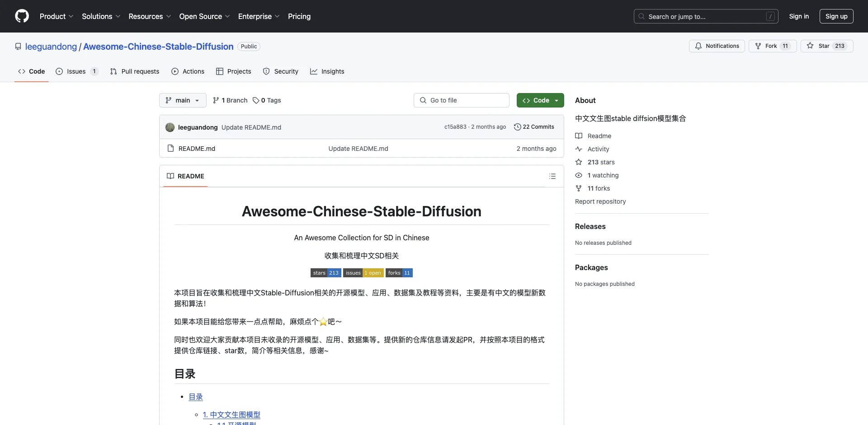Image resolution: width=868 pixels, height=425 pixels.
Task: Click the eye icon beside 1 watching
Action: (x=579, y=175)
